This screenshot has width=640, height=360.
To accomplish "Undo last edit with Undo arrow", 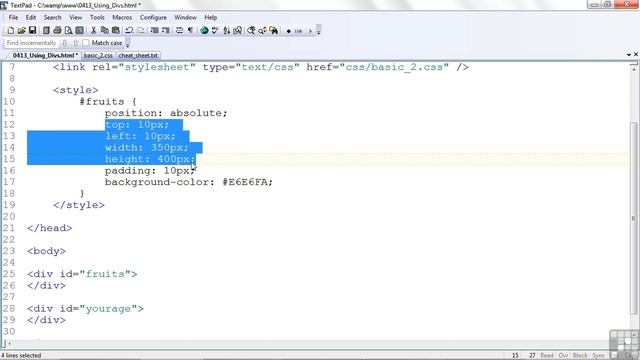I will pyautogui.click(x=129, y=31).
